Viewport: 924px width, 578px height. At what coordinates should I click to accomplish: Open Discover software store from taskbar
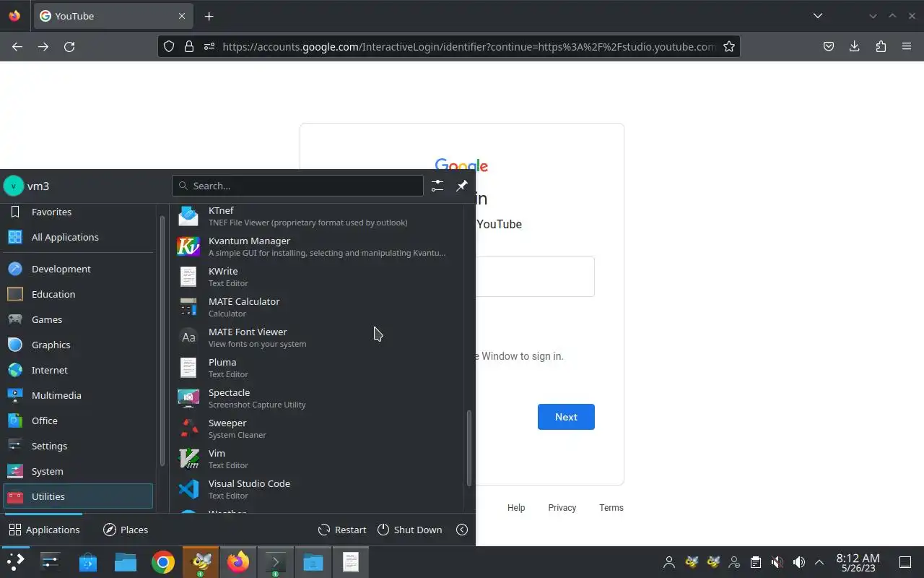pos(88,562)
